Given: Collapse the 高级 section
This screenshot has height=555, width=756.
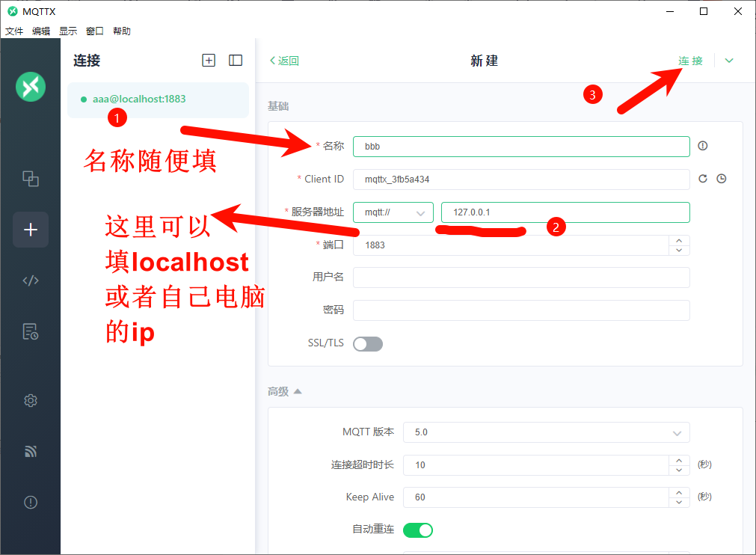Looking at the screenshot, I should (x=284, y=391).
